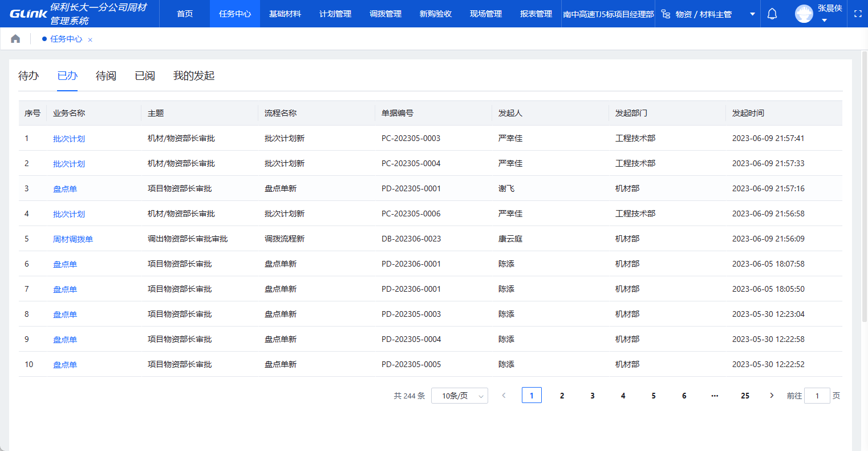Open the 周材调拨单 link in row 5
This screenshot has width=868, height=451.
click(x=72, y=239)
